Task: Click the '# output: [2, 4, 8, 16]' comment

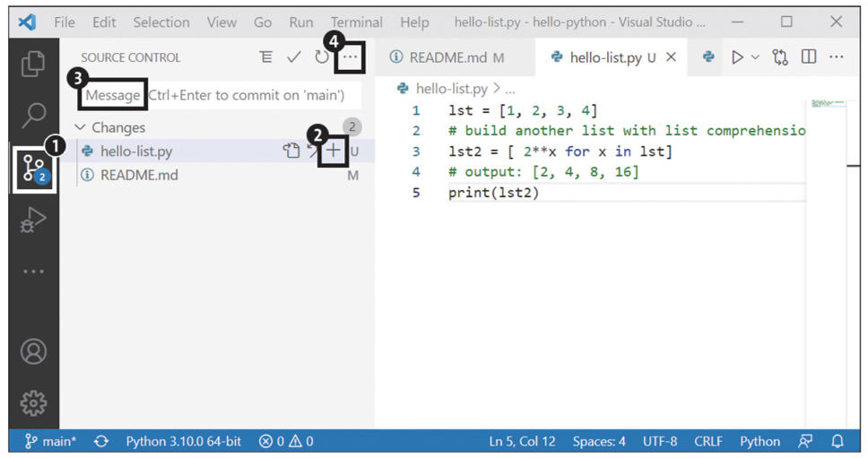Action: pyautogui.click(x=543, y=172)
